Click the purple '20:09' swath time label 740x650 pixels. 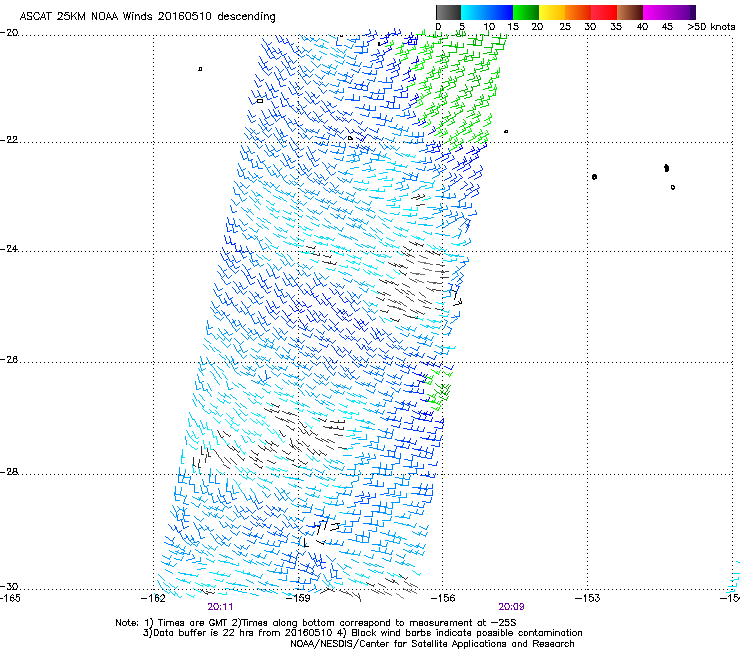(511, 607)
